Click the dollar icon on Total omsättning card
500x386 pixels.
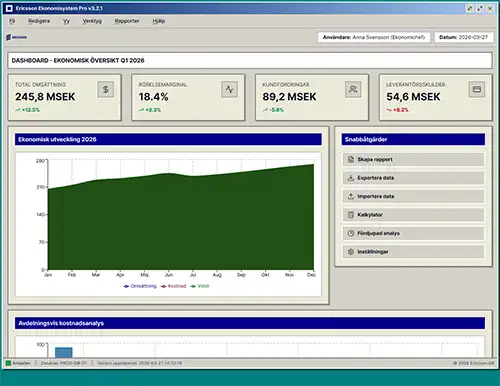[106, 89]
